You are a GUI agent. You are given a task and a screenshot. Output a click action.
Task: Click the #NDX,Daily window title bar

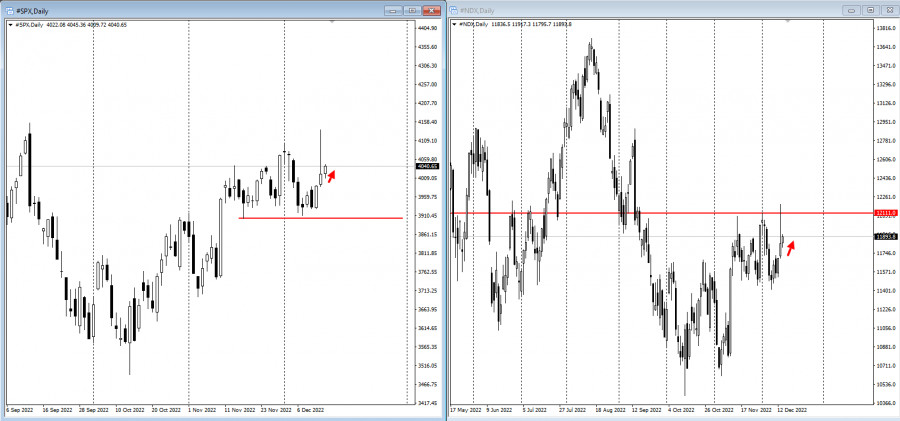[x=650, y=9]
